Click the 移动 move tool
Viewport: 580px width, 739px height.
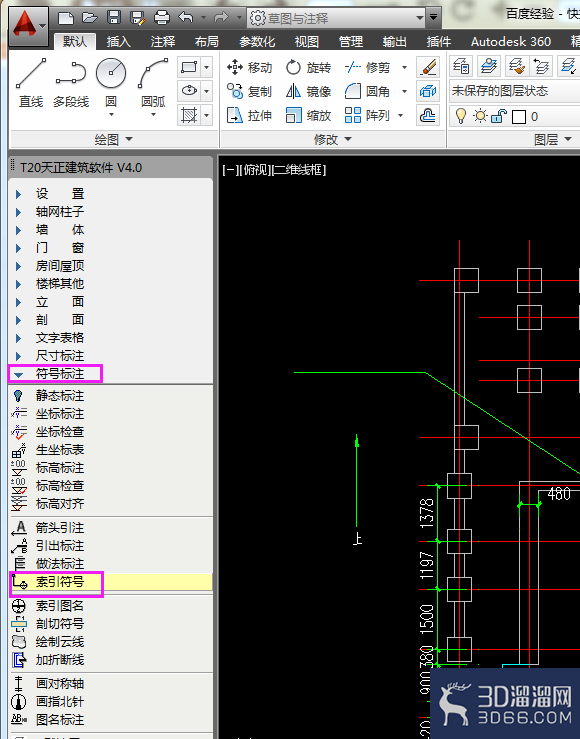(x=249, y=67)
